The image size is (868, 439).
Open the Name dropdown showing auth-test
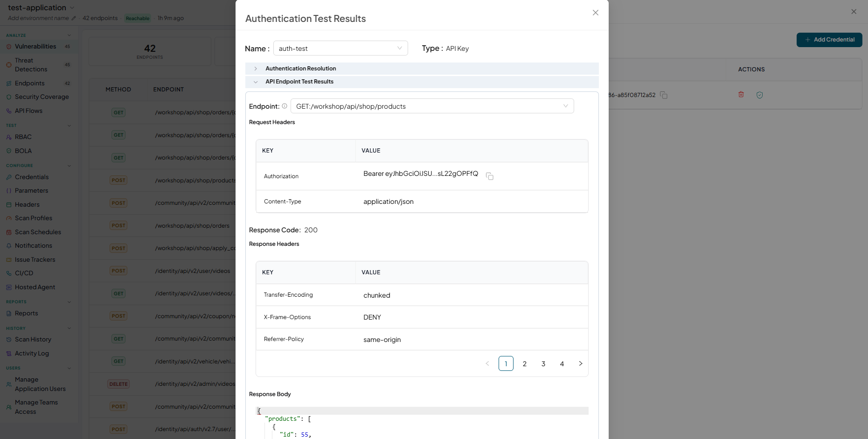click(340, 48)
